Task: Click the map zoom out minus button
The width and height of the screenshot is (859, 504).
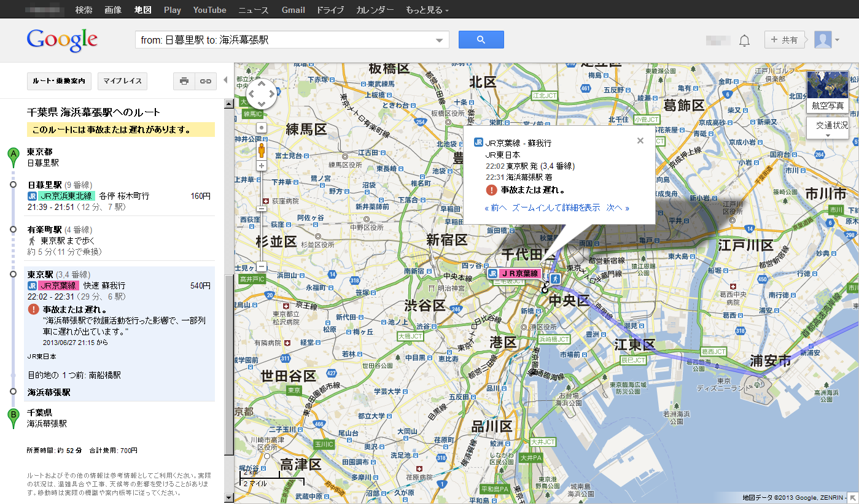Action: point(262,266)
